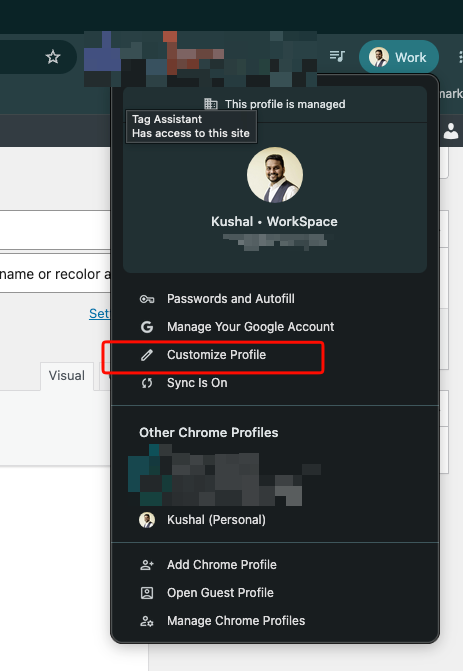Click the pencil icon for Customize Profile
Viewport: 463px width, 671px height.
(x=147, y=355)
